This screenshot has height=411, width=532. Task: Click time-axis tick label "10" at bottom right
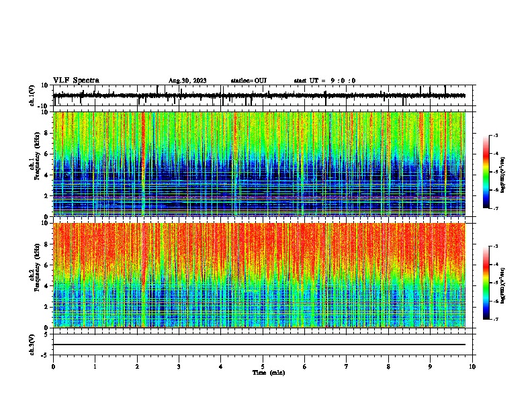(472, 367)
